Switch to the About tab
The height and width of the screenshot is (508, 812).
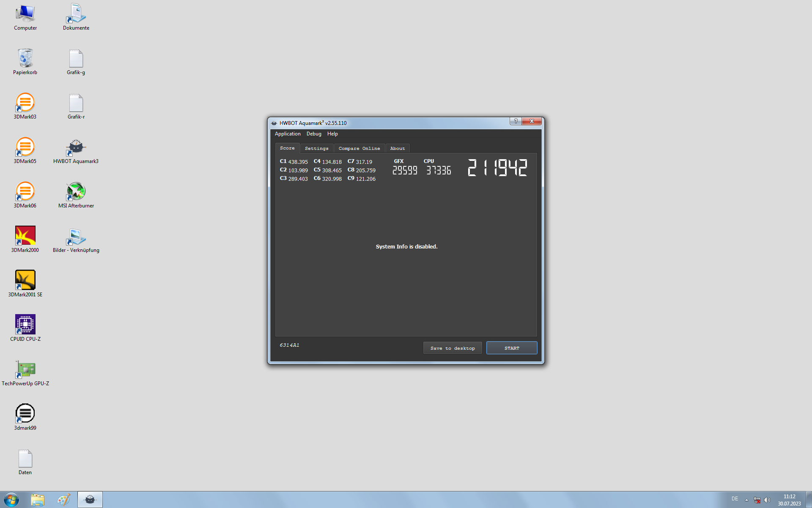click(x=398, y=148)
